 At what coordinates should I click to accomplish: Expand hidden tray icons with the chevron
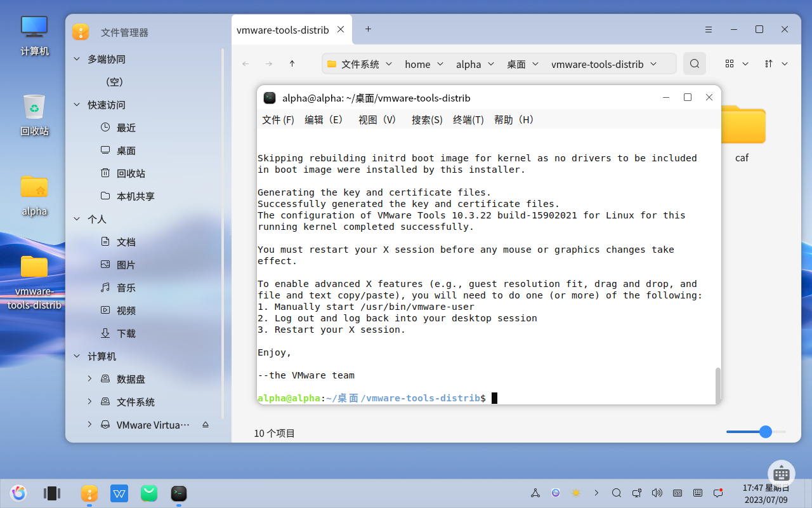pos(596,493)
